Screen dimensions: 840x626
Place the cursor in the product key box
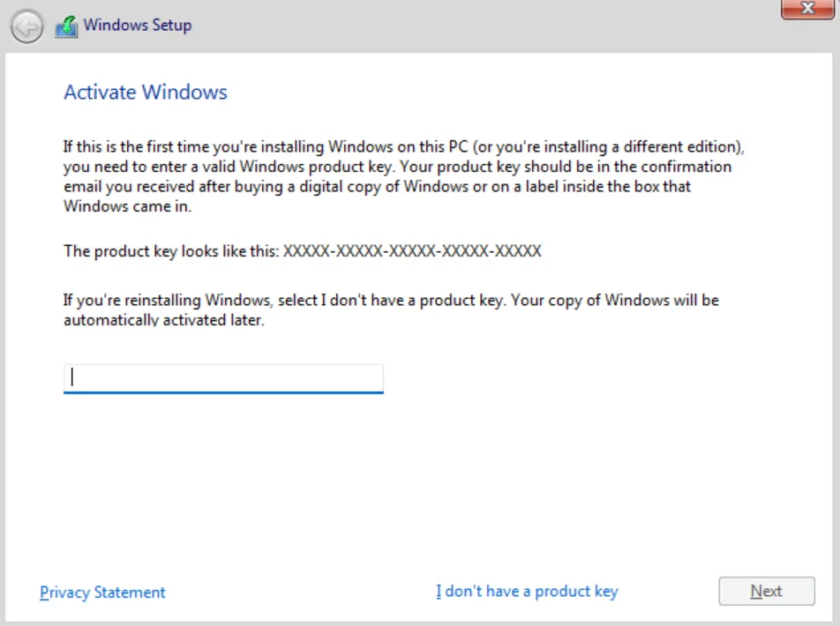click(223, 378)
